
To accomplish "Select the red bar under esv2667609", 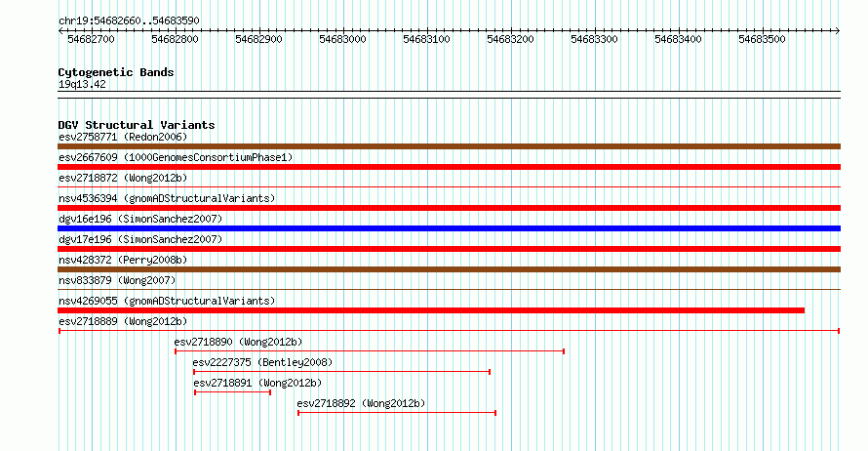I will [x=449, y=167].
